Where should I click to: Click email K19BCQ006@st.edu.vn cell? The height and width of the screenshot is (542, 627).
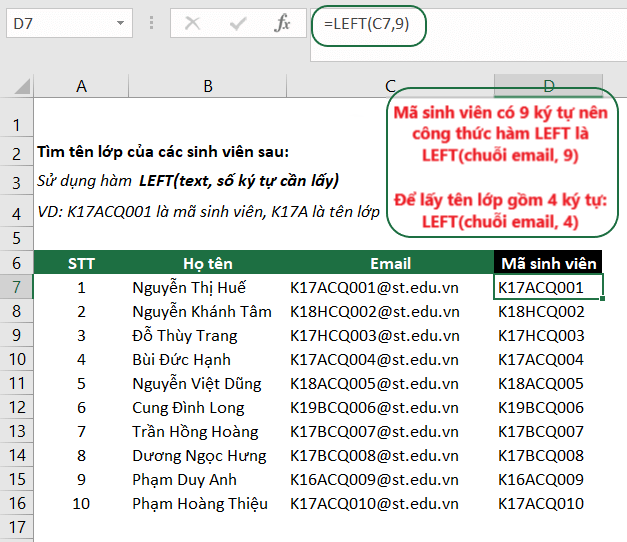click(x=390, y=407)
